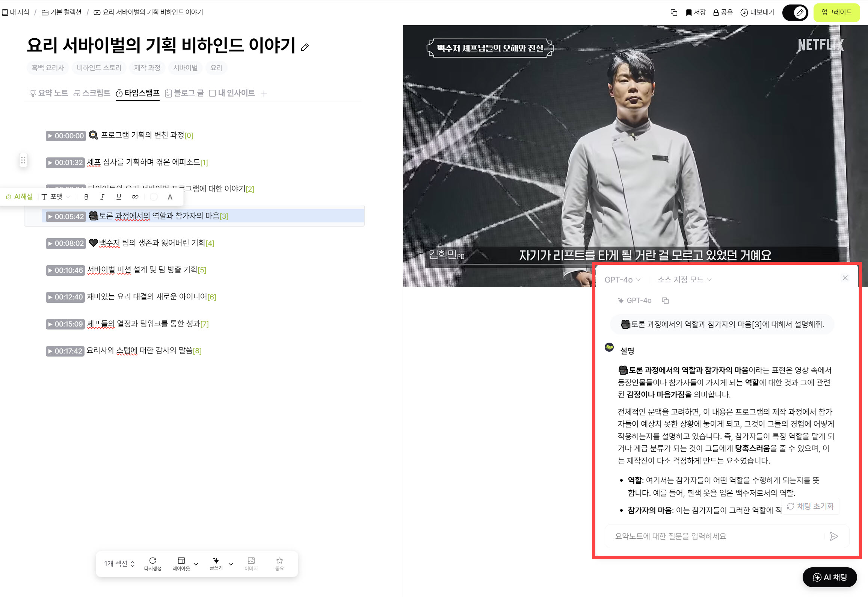Open the 블로그 글 tab
This screenshot has height=597, width=868.
(x=184, y=93)
